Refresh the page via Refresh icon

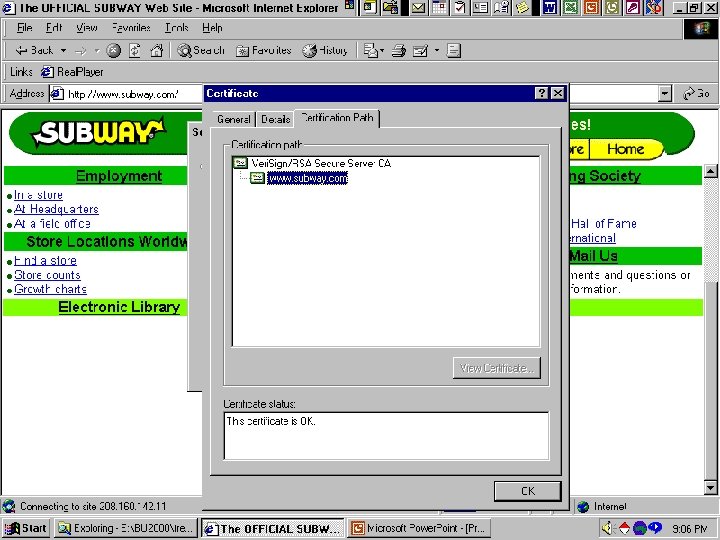click(135, 51)
